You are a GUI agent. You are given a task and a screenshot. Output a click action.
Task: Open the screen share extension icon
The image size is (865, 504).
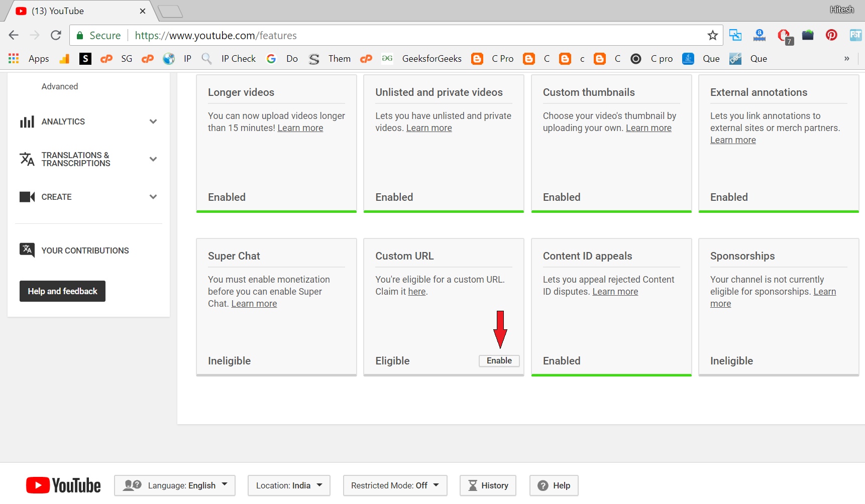point(735,35)
